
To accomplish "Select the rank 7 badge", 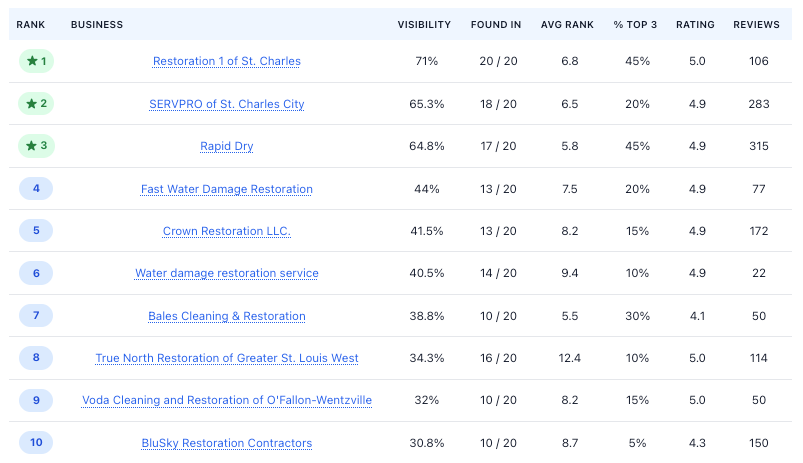I will click(36, 315).
